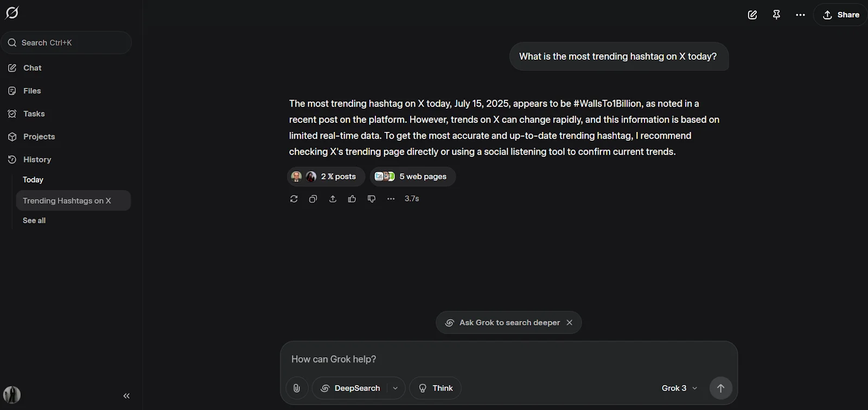This screenshot has width=868, height=410.
Task: Open the Grok 3 model selector
Action: tap(679, 388)
